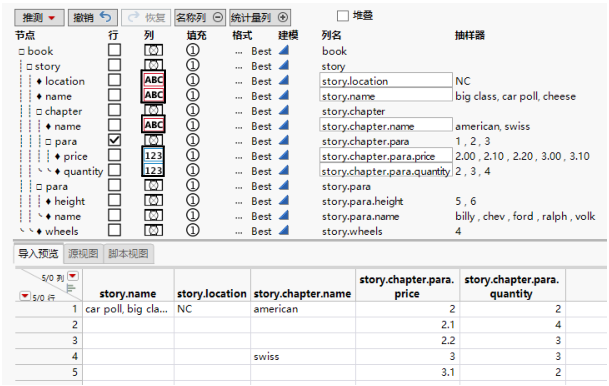Click the fill circle icon in location row
The image size is (609, 386).
click(x=193, y=80)
